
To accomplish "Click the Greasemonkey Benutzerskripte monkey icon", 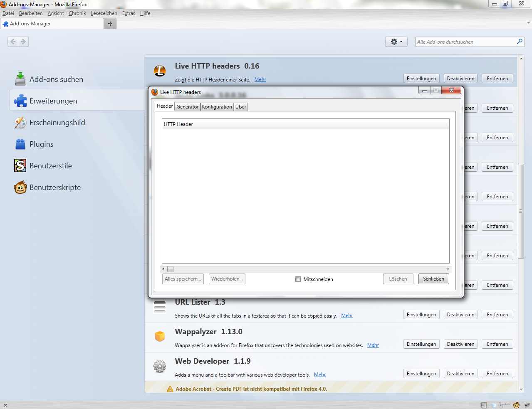I will coord(20,187).
